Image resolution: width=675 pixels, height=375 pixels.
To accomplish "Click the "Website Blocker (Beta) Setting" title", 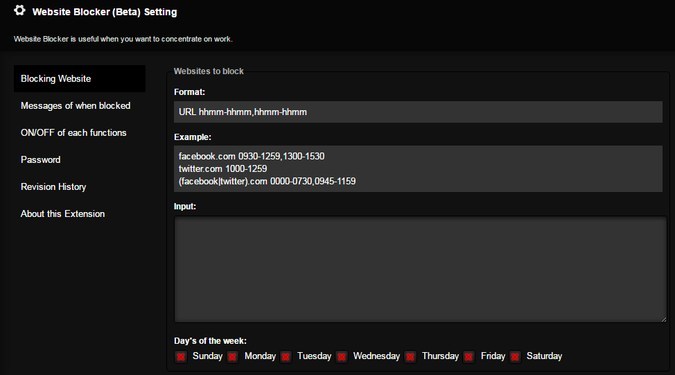I will [105, 12].
